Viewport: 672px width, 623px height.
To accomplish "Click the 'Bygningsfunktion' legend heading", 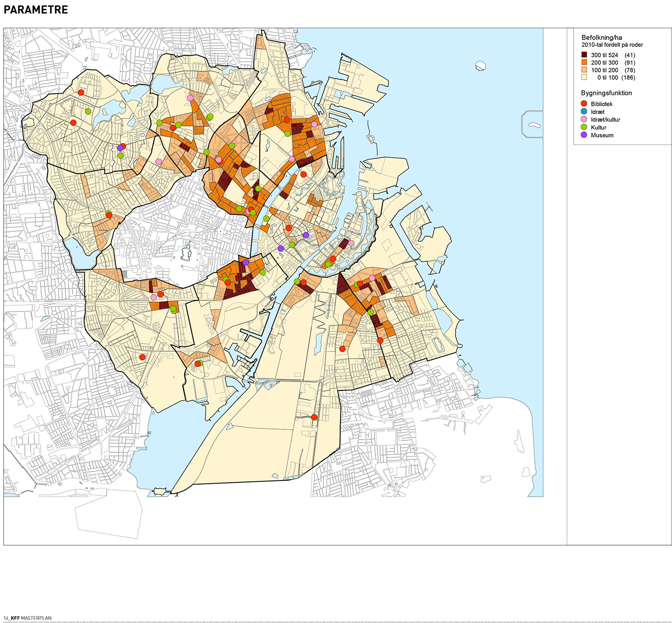I will (607, 93).
